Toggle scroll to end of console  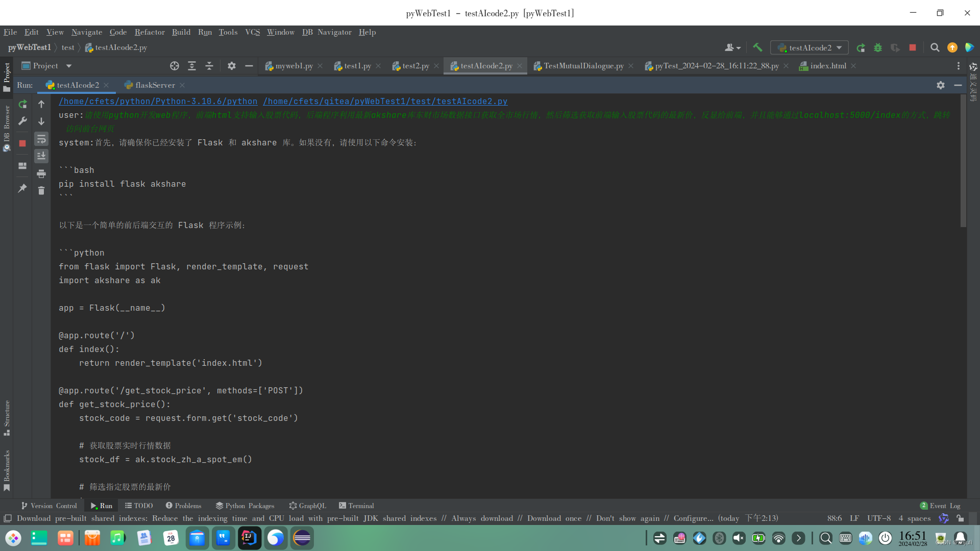[x=41, y=156]
